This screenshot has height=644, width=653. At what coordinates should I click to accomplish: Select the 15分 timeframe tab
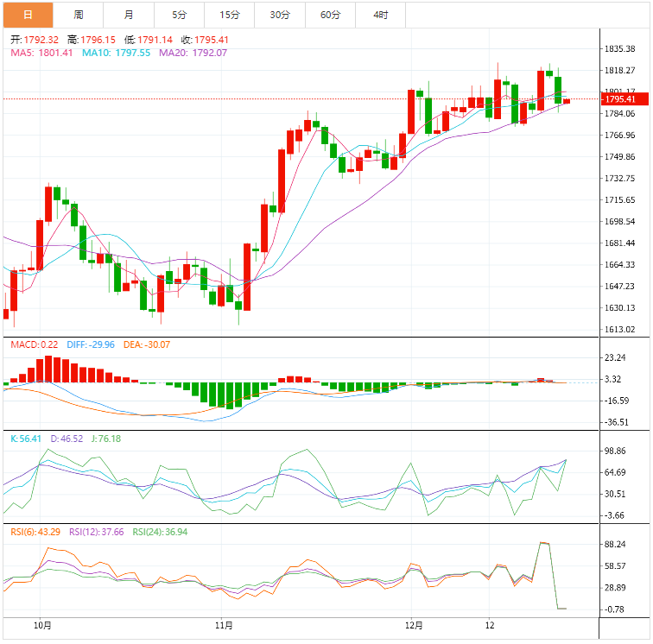point(230,15)
